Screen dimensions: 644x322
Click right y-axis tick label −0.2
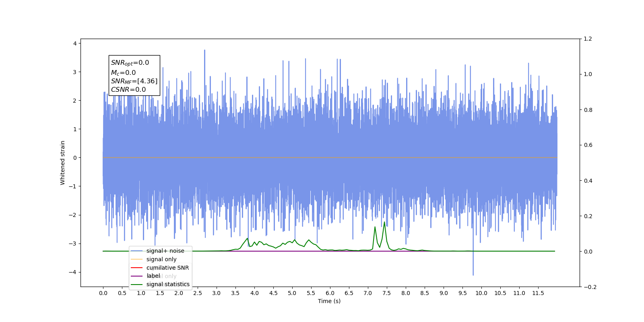[590, 287]
